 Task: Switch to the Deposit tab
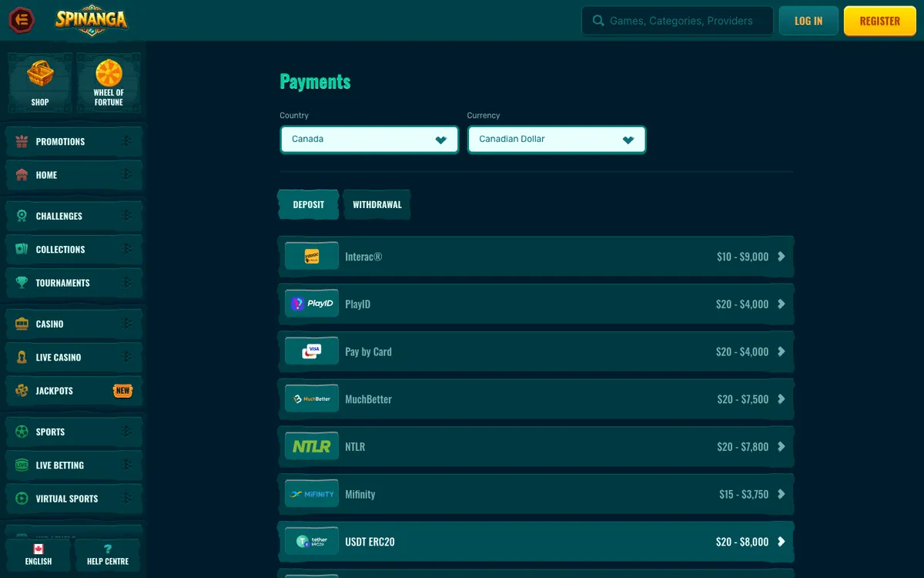pyautogui.click(x=308, y=205)
